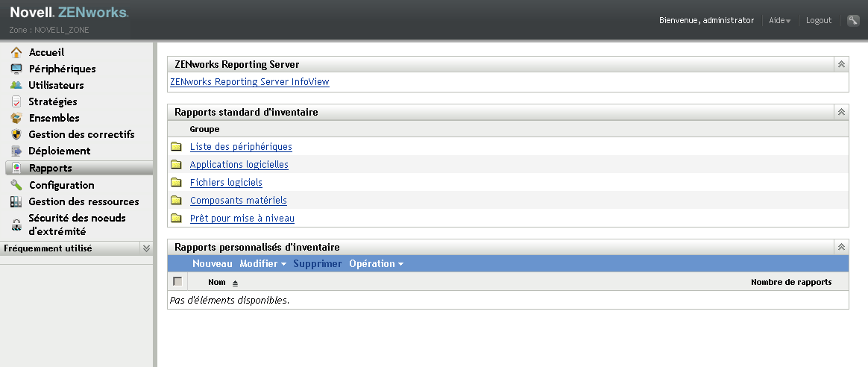Click the Utilisateurs people icon
Screen dimensions: 868x367
[16, 85]
